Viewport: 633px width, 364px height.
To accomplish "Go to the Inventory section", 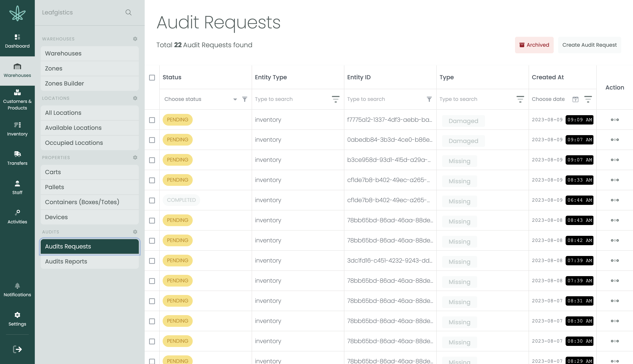I will pos(17,129).
